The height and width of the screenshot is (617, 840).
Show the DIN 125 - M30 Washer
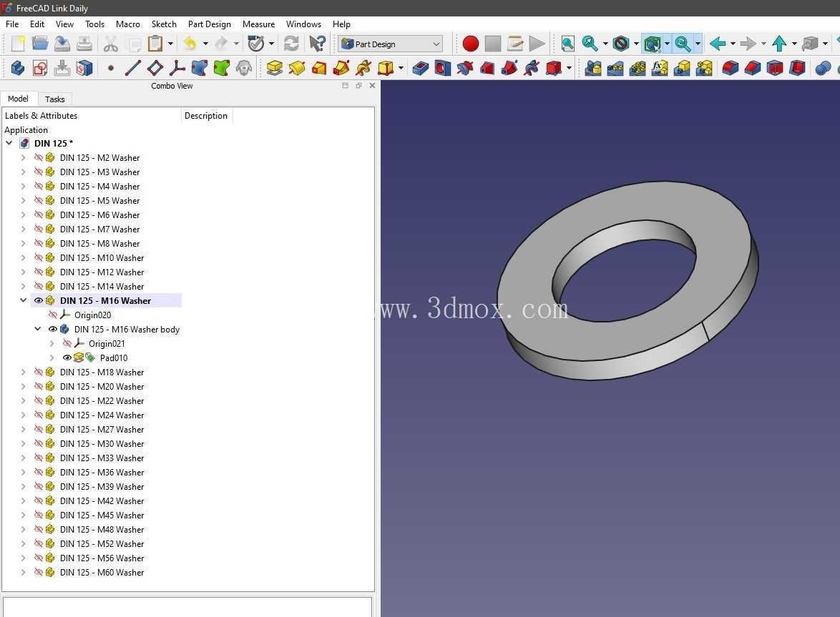click(39, 443)
